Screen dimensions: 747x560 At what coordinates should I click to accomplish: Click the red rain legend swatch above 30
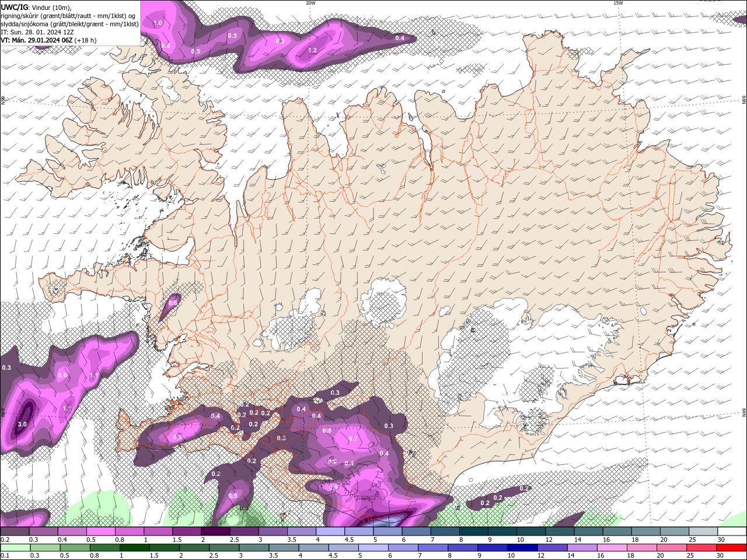coord(732,548)
